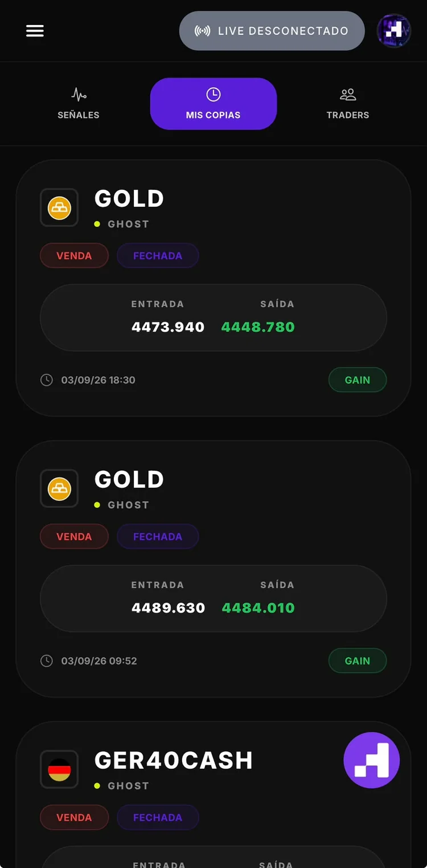Click the clock icon beside 03/09/26 09:52
The height and width of the screenshot is (868, 427).
click(x=47, y=661)
